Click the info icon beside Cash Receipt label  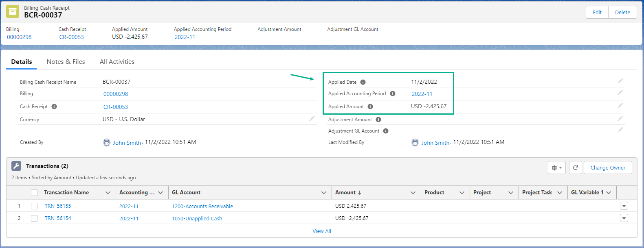[x=54, y=107]
